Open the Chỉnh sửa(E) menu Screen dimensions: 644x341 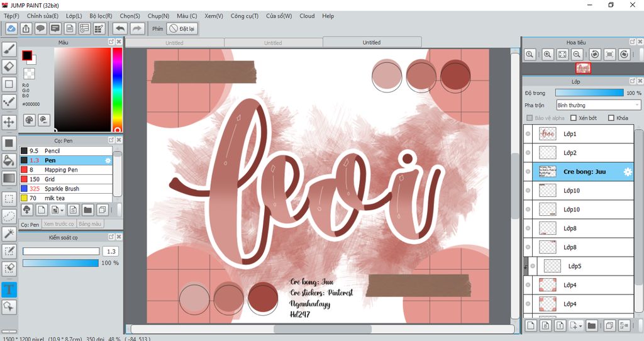click(43, 16)
